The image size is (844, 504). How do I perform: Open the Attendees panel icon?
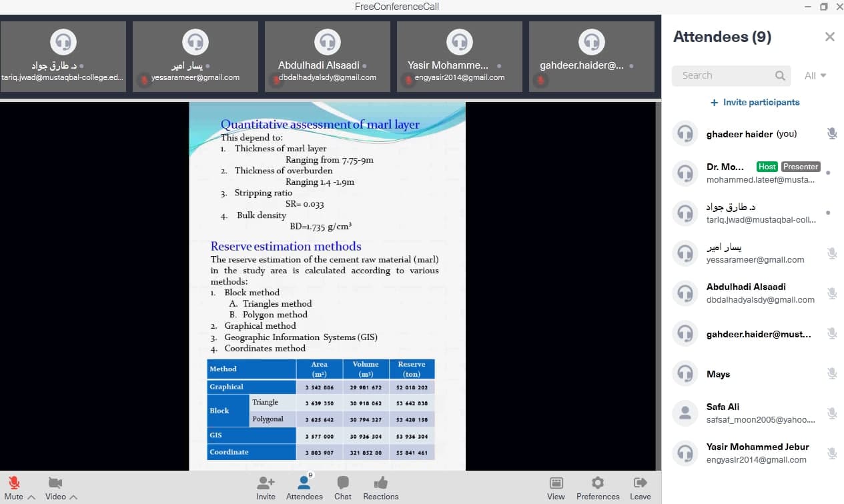304,483
